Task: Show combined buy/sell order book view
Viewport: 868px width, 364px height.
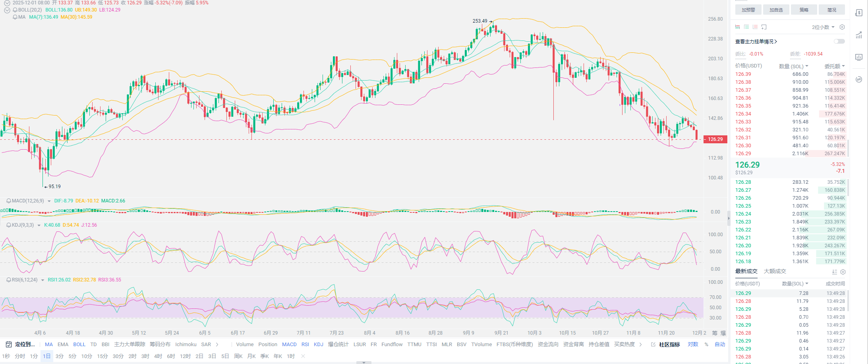Action: pos(737,27)
